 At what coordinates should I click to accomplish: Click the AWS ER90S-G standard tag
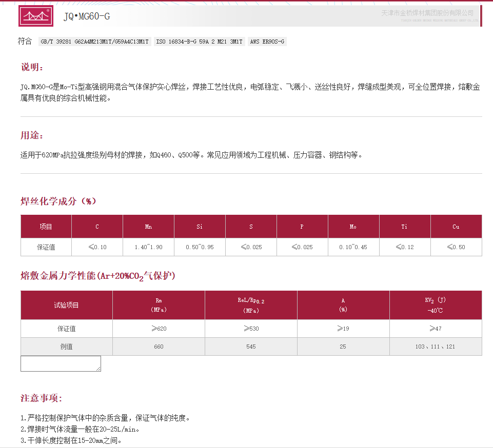(267, 42)
